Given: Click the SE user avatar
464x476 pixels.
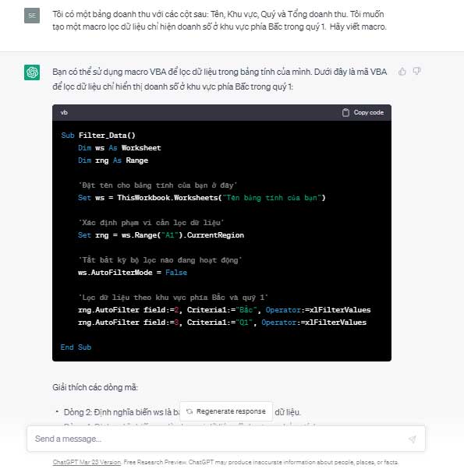Looking at the screenshot, I should [x=32, y=16].
